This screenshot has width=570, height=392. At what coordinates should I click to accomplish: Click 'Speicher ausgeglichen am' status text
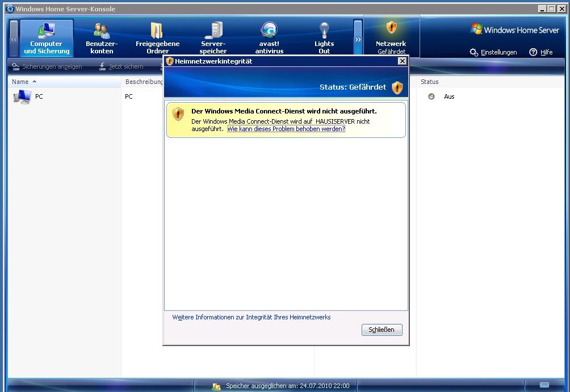pyautogui.click(x=287, y=386)
